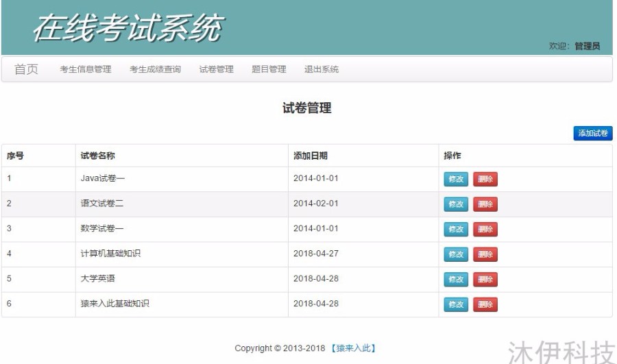This screenshot has width=617, height=364.
Task: Open 考生成绩查询 menu item
Action: coord(155,69)
